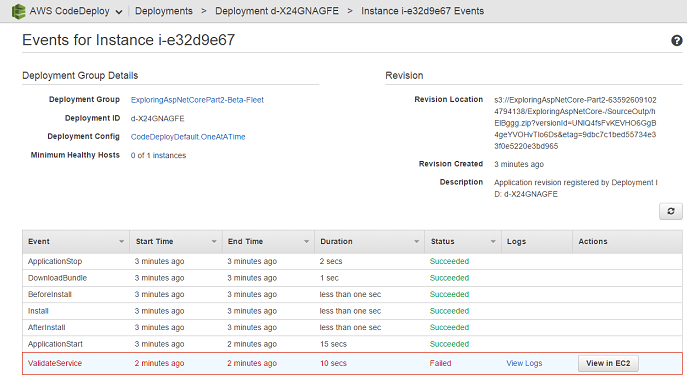Image resolution: width=687 pixels, height=383 pixels.
Task: Go to Deployments in the breadcrumb
Action: click(163, 11)
